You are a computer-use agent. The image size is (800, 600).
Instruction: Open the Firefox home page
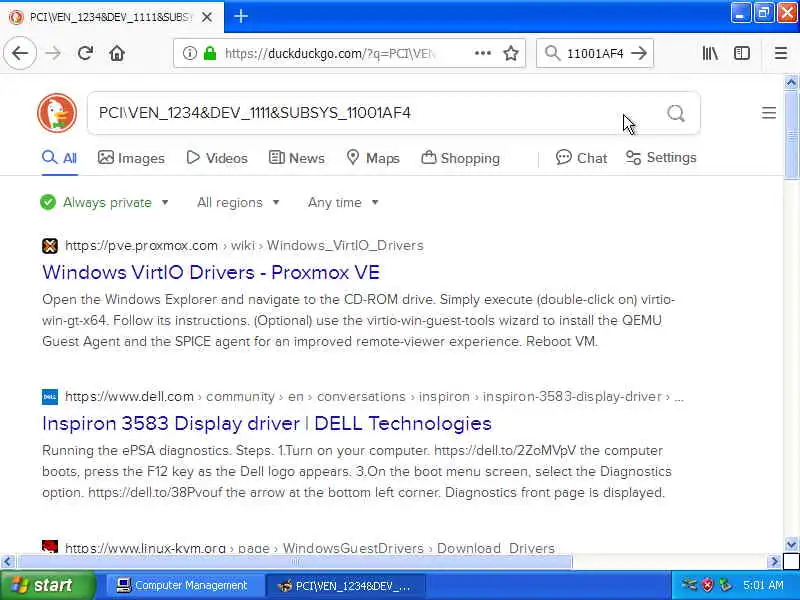click(117, 53)
